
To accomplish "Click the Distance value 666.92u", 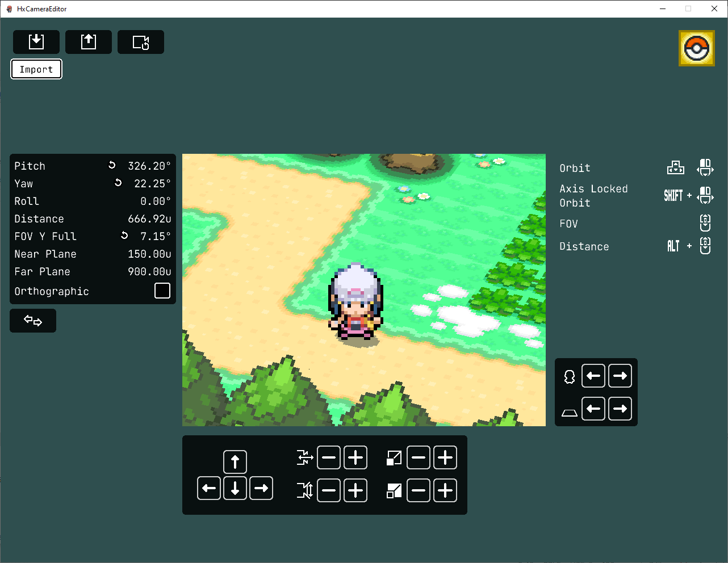I will click(149, 219).
